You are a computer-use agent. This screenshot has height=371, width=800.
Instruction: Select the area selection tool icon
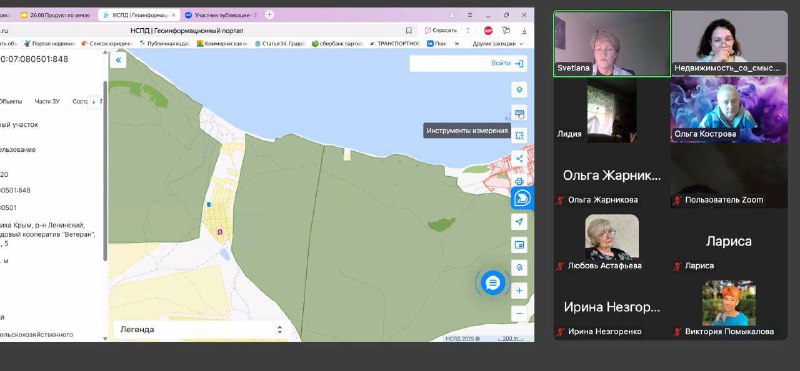pos(519,135)
